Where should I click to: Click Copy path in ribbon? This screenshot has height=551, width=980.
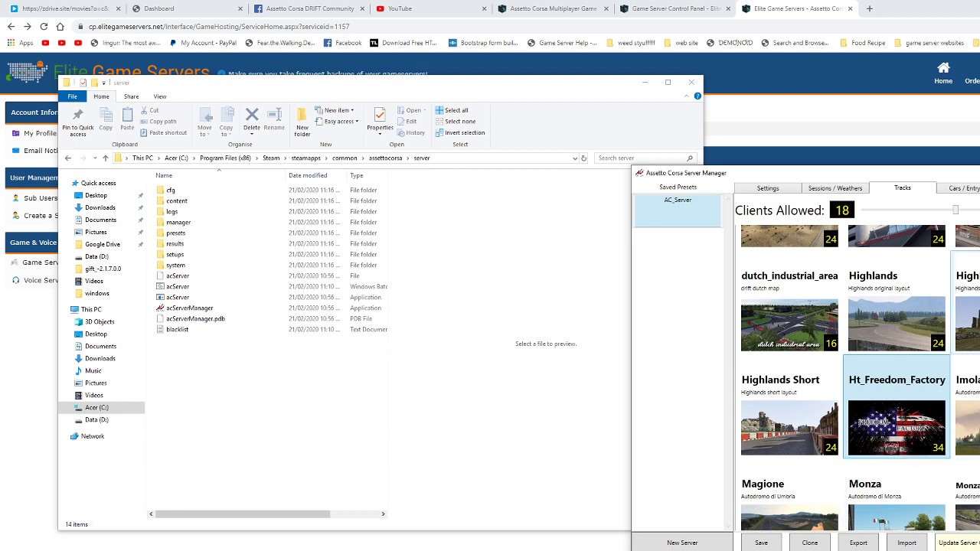[158, 121]
